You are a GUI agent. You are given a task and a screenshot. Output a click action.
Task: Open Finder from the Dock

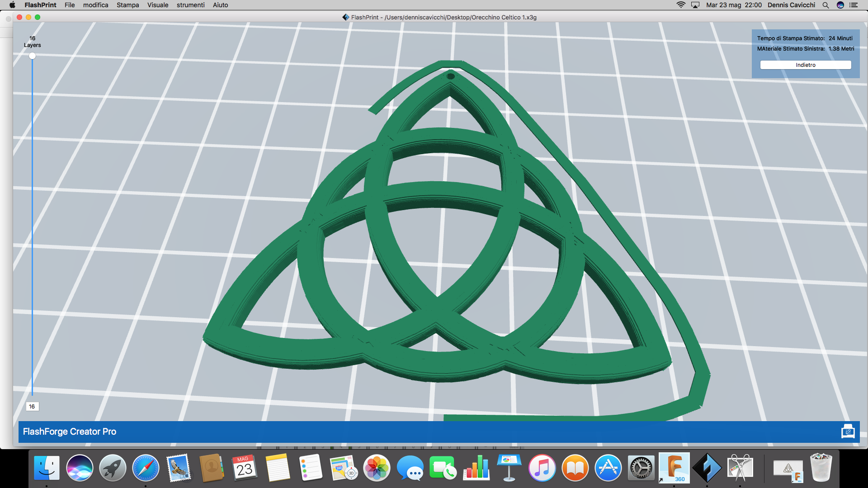coord(47,468)
